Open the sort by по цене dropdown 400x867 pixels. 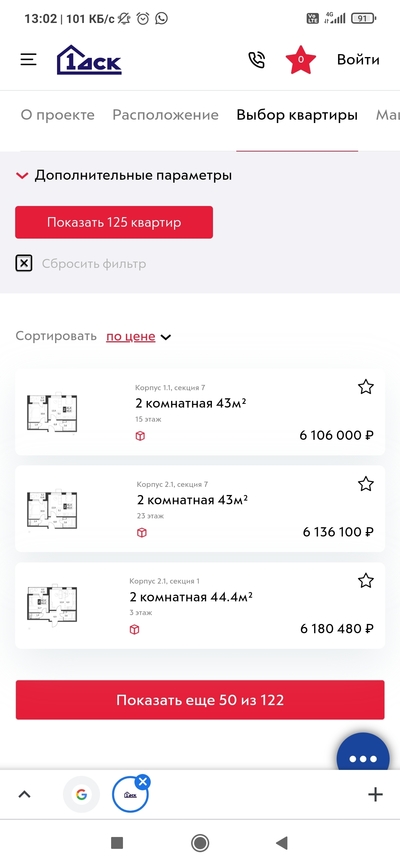tap(139, 336)
